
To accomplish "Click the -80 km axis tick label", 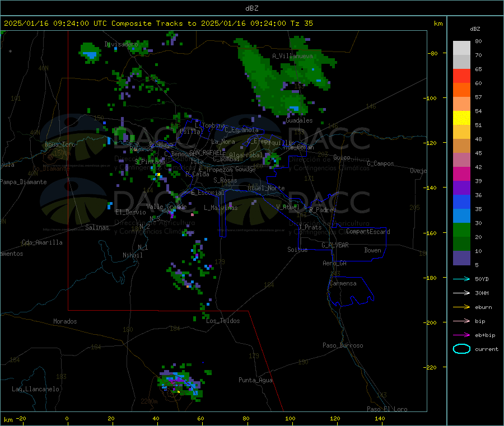I will 433,53.
